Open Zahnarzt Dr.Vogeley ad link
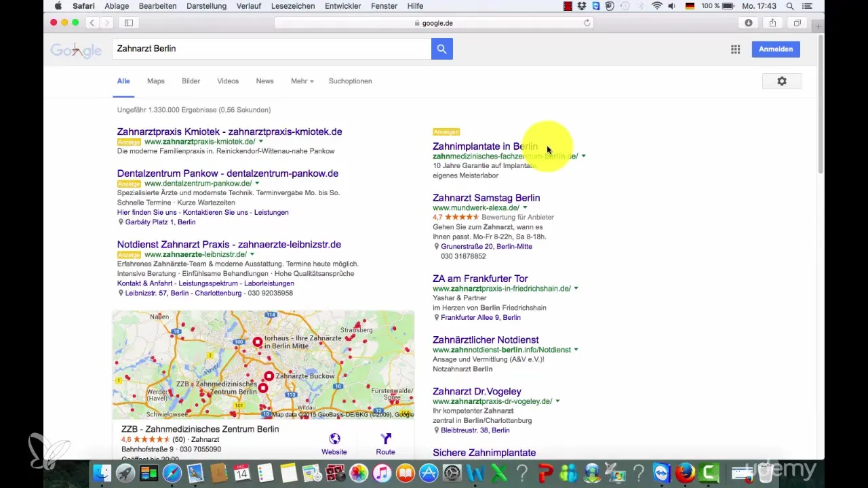The width and height of the screenshot is (868, 488). click(477, 391)
